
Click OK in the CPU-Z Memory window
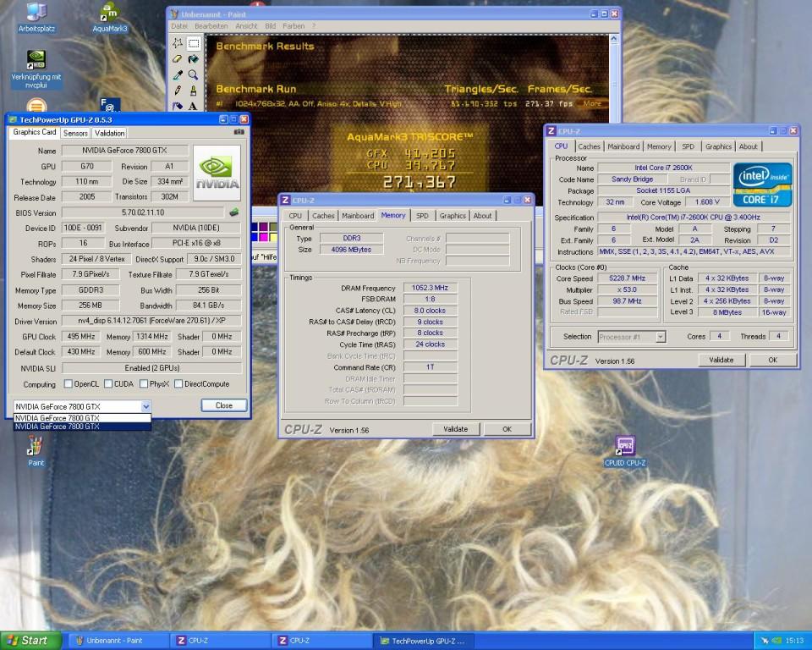[507, 429]
